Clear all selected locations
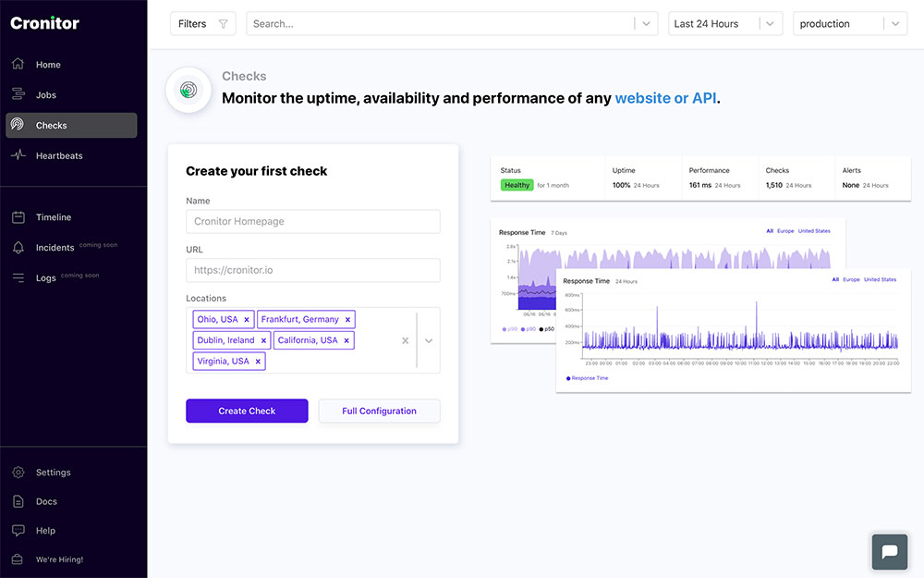Viewport: 924px width, 578px height. [x=405, y=340]
